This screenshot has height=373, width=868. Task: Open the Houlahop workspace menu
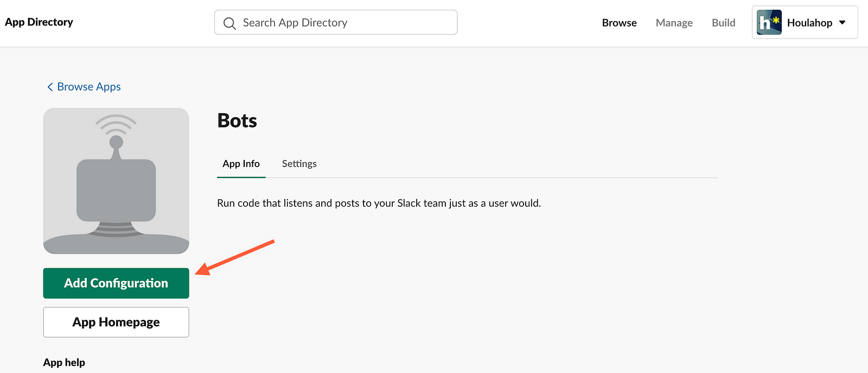tap(805, 22)
